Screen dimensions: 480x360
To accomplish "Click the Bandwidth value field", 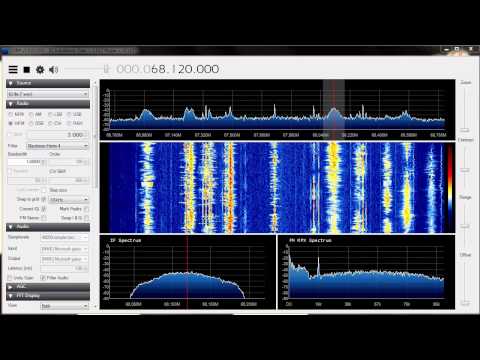I will [x=27, y=162].
